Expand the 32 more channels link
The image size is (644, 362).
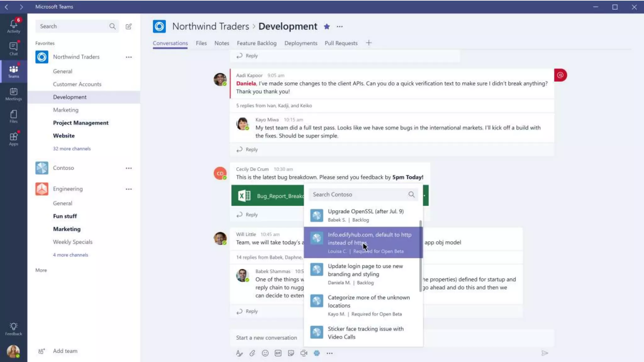(72, 149)
